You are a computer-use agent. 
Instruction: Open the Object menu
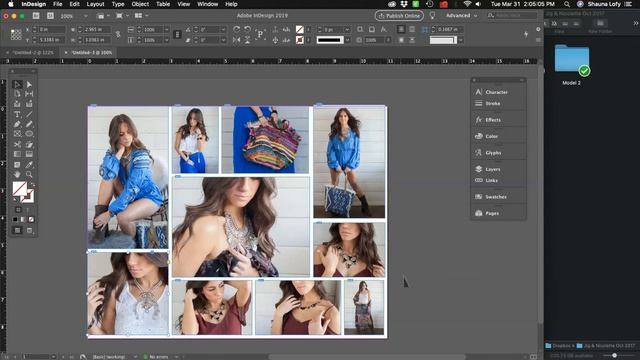pyautogui.click(x=140, y=4)
